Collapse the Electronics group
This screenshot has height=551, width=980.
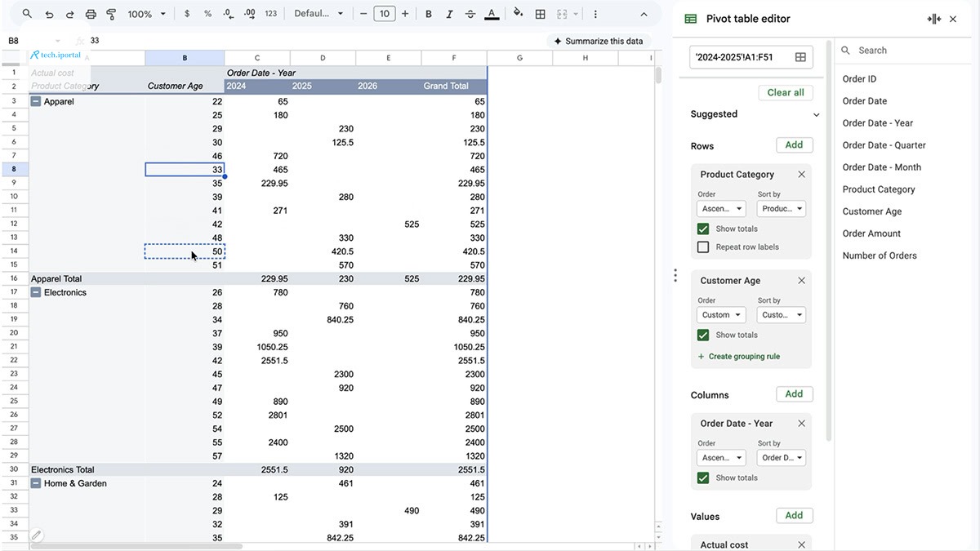[x=35, y=292]
